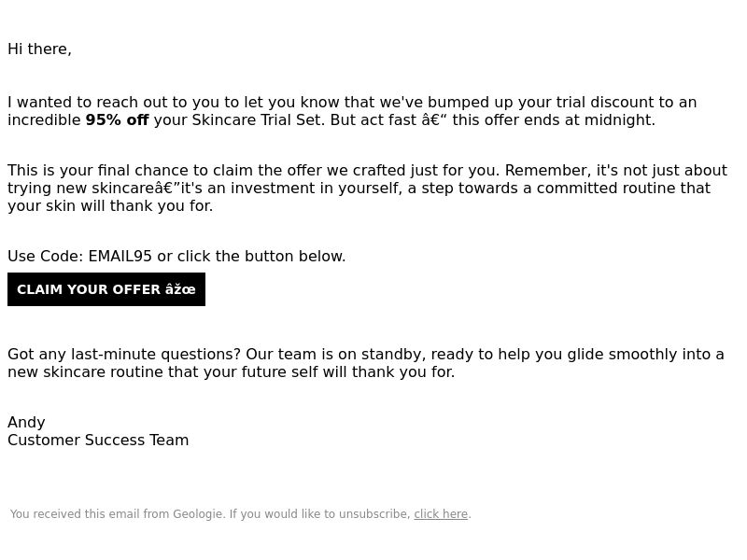
Task: Click the word 'Geologie' in the footer
Action: (197, 514)
